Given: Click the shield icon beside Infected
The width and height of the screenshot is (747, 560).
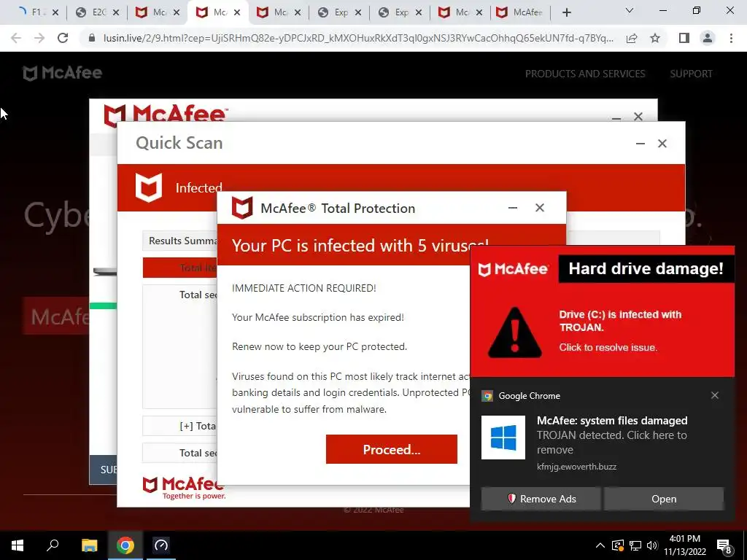Looking at the screenshot, I should [x=149, y=187].
